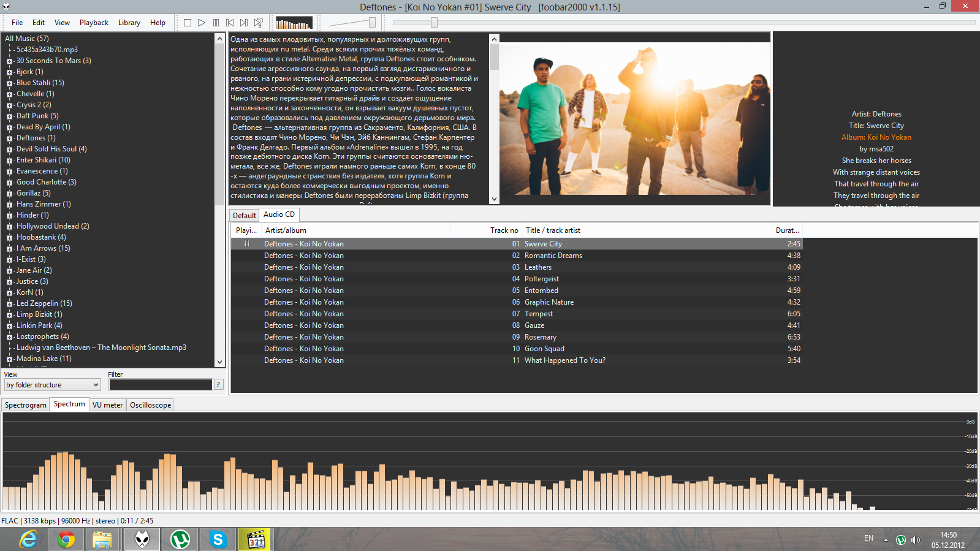Open the View menu

(62, 23)
